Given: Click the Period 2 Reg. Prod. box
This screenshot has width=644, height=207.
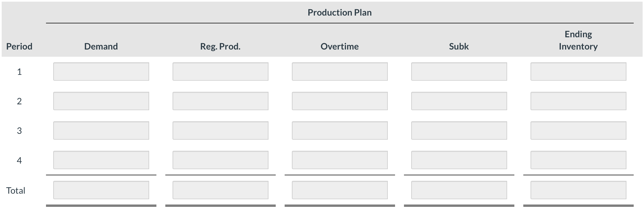Looking at the screenshot, I should click(x=220, y=101).
